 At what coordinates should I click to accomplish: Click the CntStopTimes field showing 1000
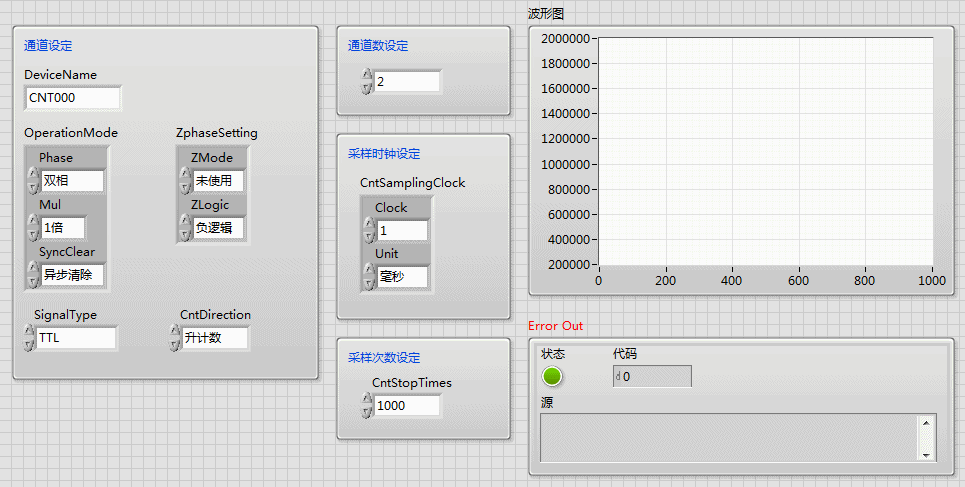pos(406,405)
